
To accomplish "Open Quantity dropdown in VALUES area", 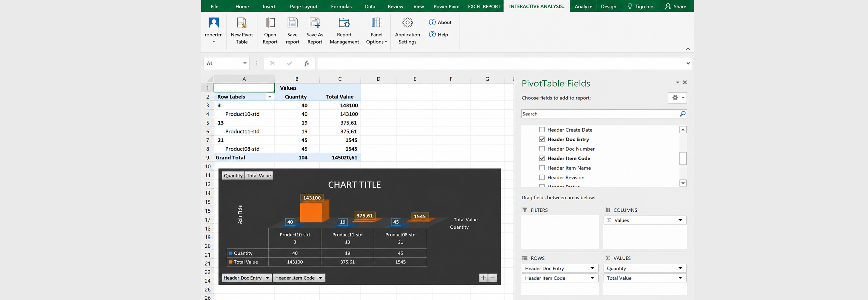I will click(680, 268).
